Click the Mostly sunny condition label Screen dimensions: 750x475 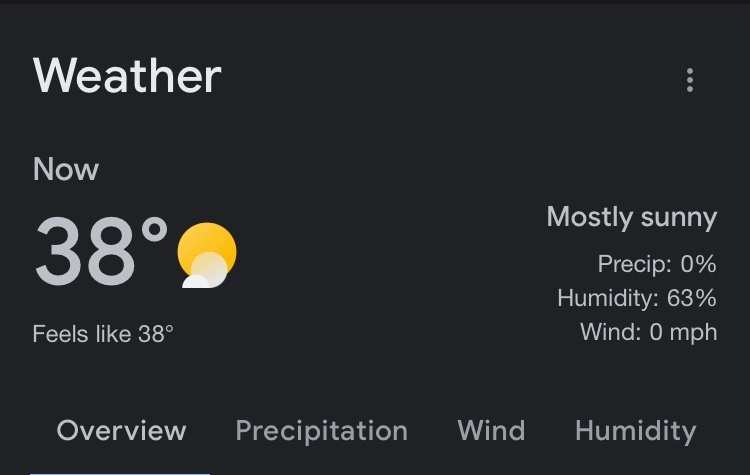pos(632,218)
